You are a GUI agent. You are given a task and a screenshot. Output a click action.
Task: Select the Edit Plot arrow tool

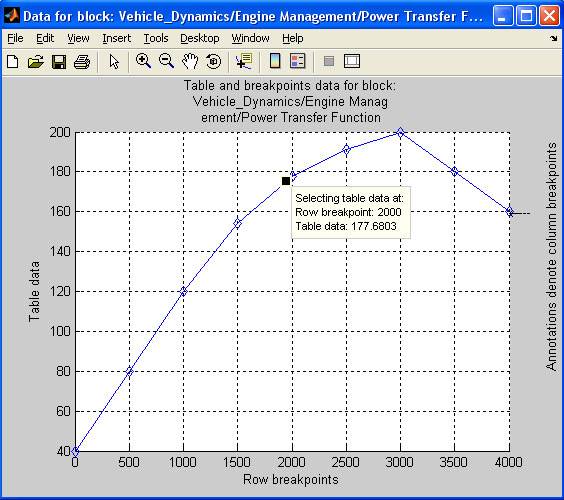114,62
